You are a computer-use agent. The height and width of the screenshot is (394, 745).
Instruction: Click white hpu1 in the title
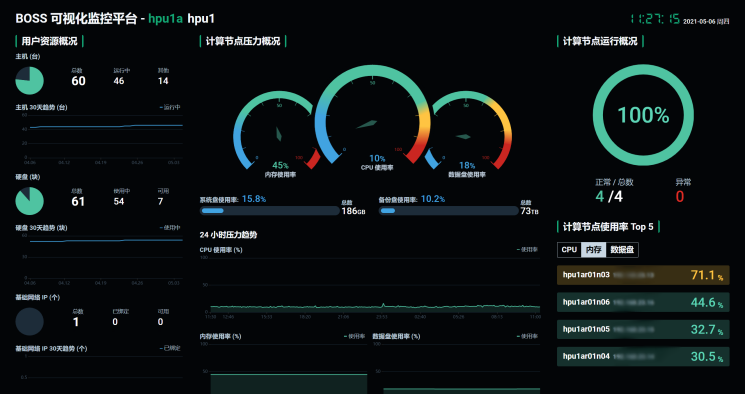201,19
